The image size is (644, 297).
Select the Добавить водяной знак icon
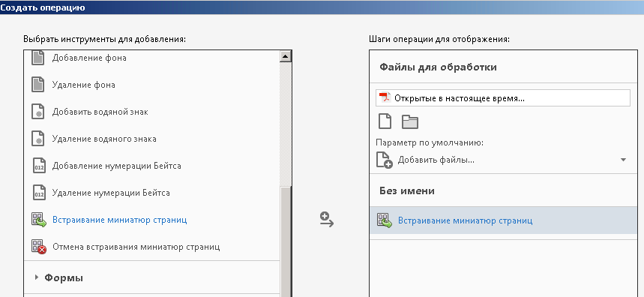(37, 112)
